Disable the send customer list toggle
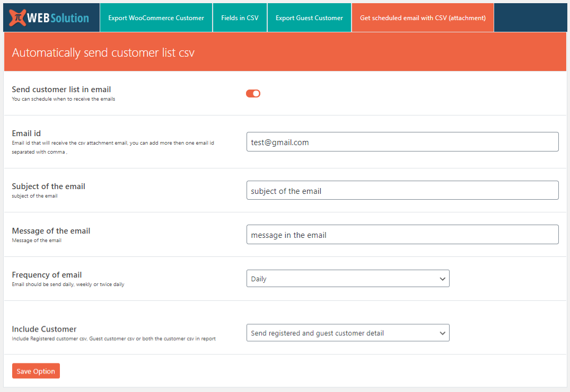The width and height of the screenshot is (570, 392). tap(253, 94)
